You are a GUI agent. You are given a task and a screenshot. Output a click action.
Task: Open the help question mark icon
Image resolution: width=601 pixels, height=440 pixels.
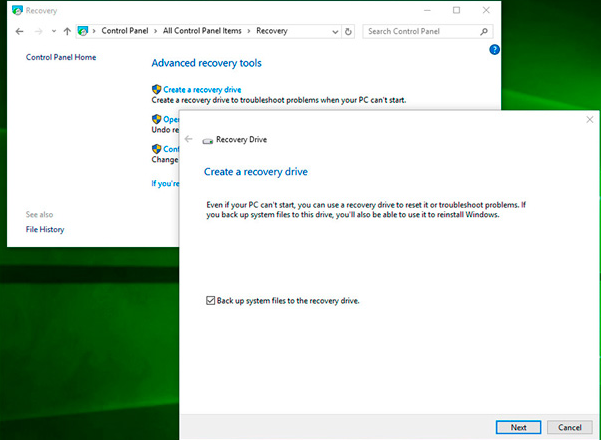494,49
